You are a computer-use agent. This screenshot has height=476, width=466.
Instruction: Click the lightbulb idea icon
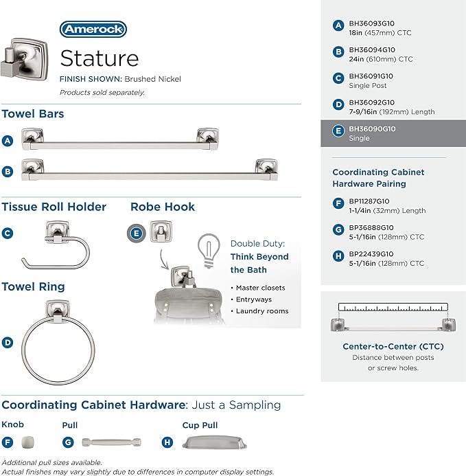click(209, 251)
